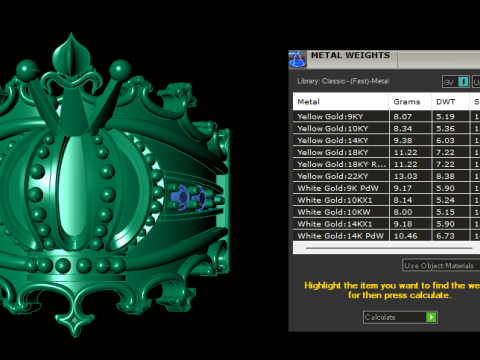Click the 8.34 grams value
Image resolution: width=480 pixels, height=360 pixels.
(402, 129)
